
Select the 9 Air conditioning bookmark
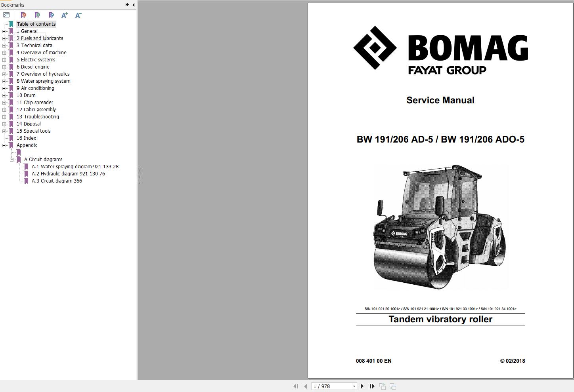click(35, 88)
